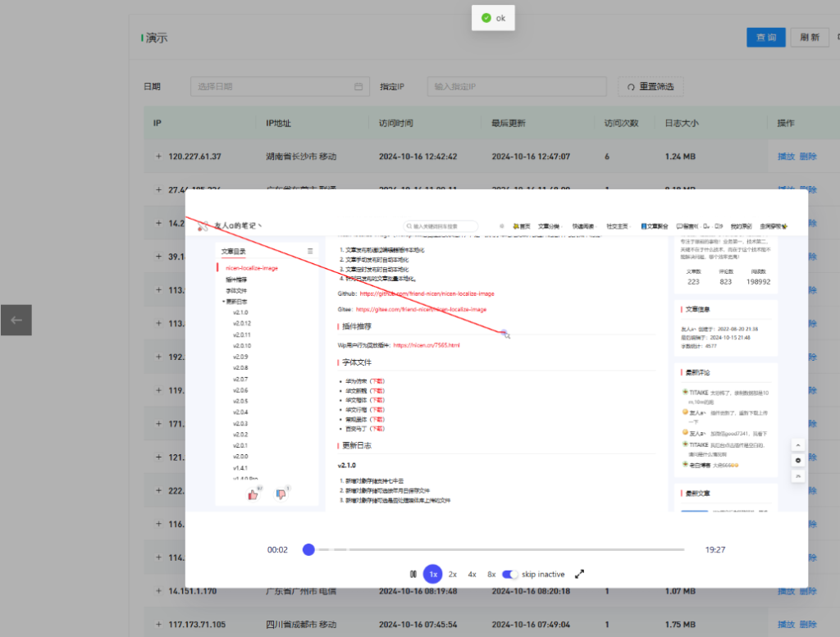Enter fullscreen with the expand arrows icon

point(579,574)
